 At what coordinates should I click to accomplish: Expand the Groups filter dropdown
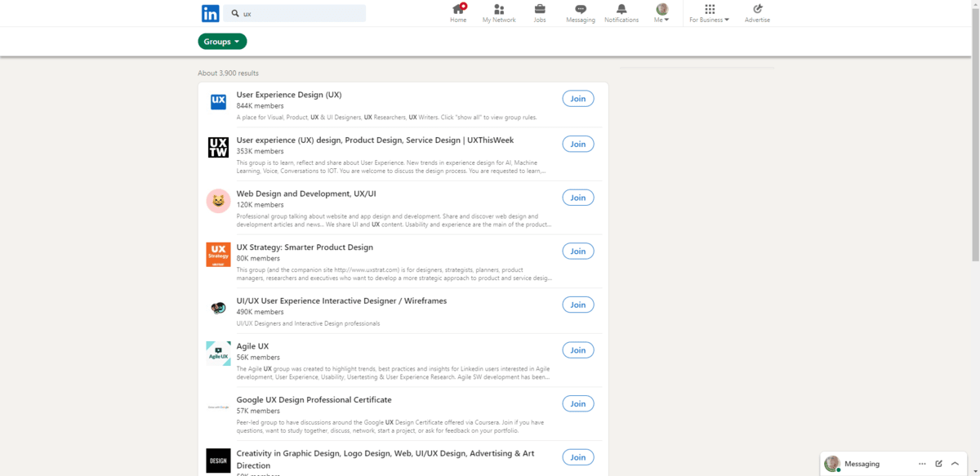(222, 42)
